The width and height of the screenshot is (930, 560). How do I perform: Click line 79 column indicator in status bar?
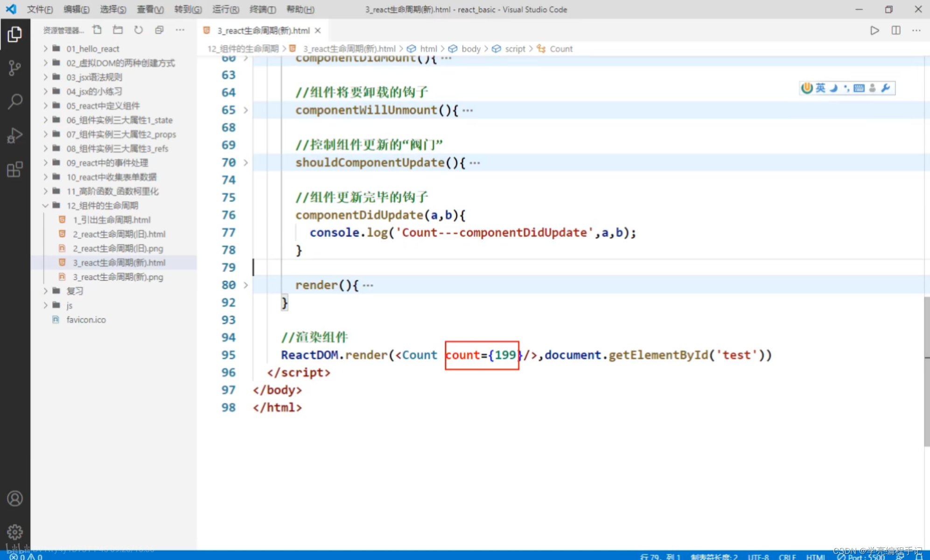[x=660, y=556]
